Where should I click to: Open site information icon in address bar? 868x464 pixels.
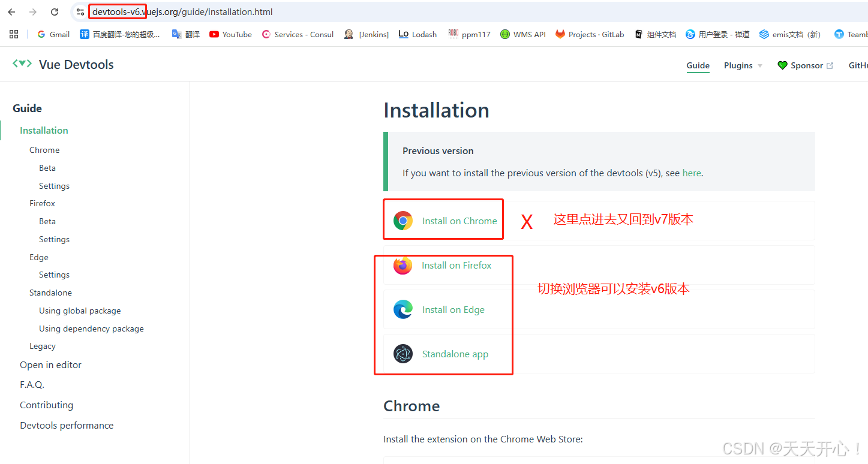pos(80,12)
